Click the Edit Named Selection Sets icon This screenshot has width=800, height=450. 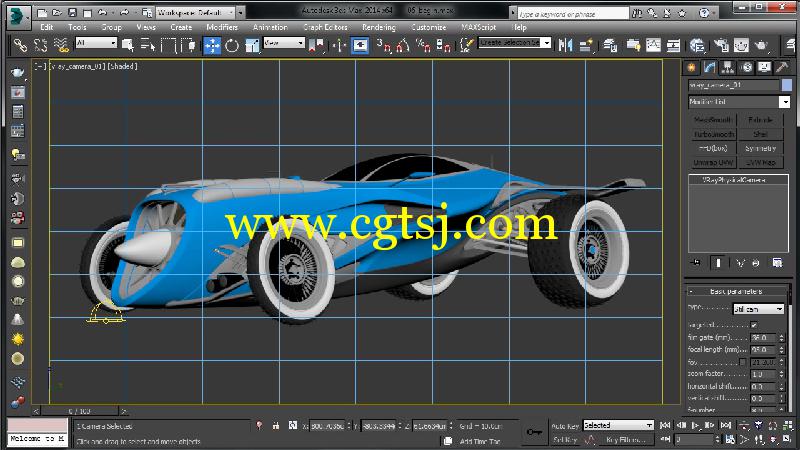466,45
